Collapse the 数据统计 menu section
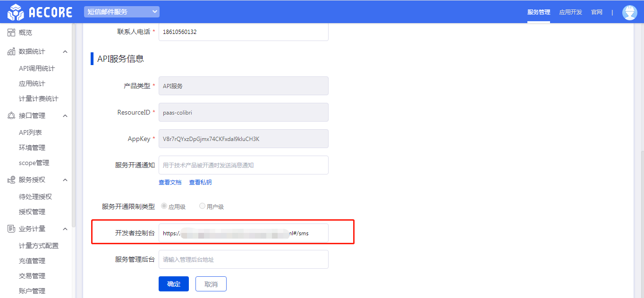This screenshot has height=298, width=644. pyautogui.click(x=65, y=51)
